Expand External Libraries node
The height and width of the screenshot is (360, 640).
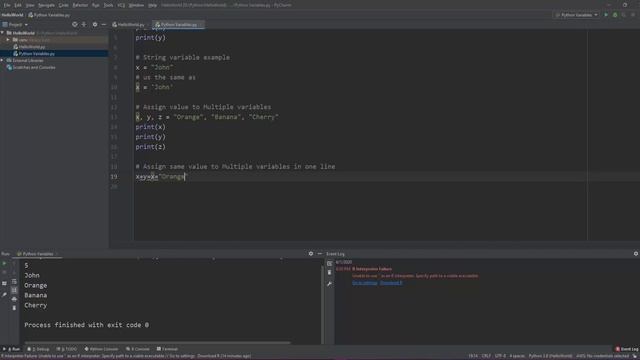click(2, 60)
